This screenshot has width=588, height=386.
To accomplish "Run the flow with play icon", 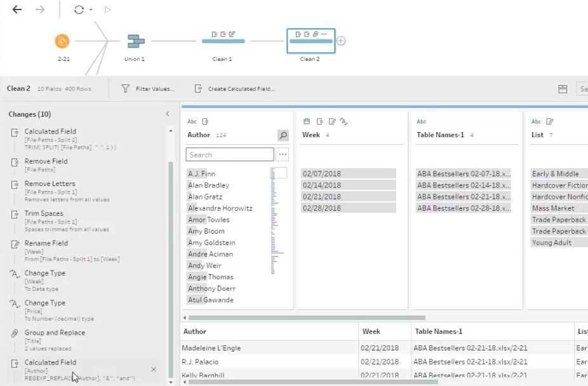I will [107, 10].
